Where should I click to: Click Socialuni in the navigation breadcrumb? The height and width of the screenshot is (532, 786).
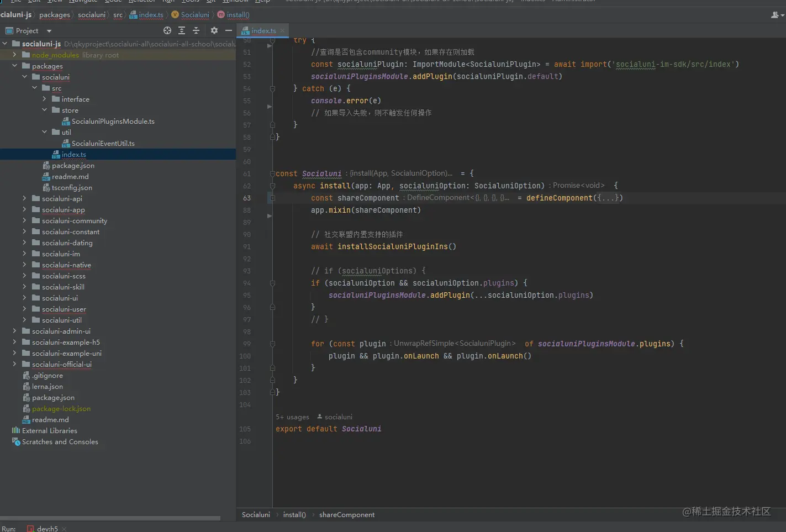point(195,15)
